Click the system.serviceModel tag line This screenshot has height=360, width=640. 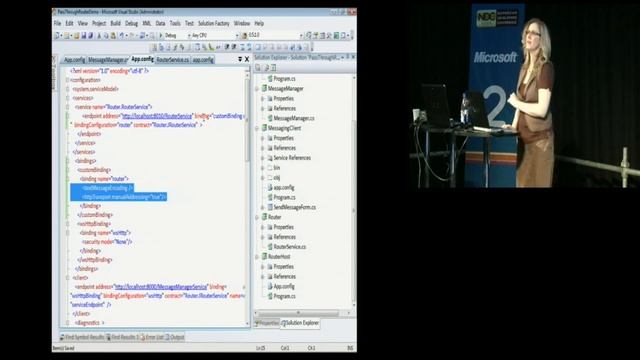(95, 89)
